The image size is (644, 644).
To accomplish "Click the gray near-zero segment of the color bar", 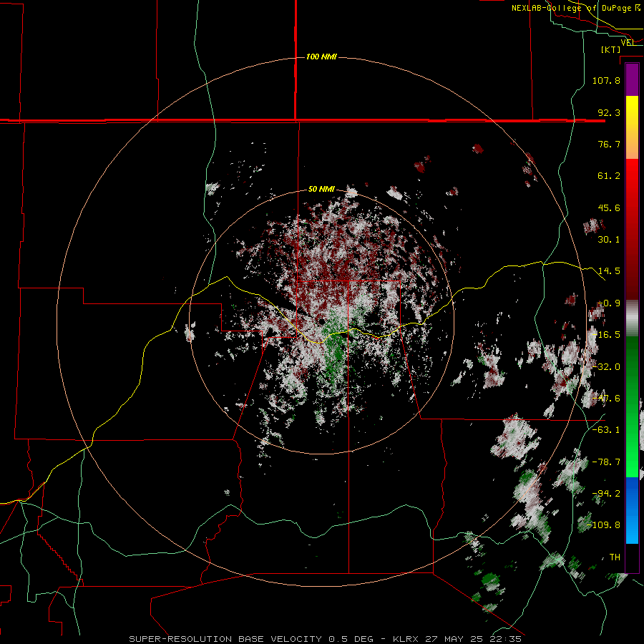I will coord(632,318).
